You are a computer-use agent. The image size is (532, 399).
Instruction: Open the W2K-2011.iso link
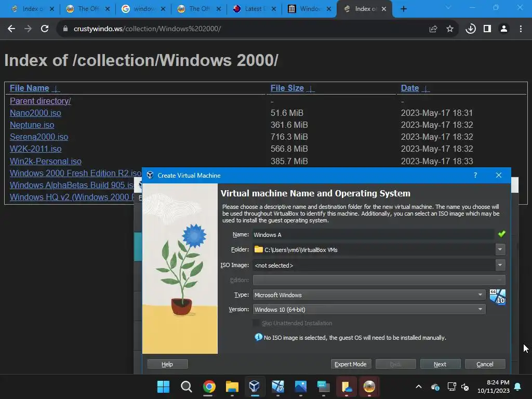point(36,149)
